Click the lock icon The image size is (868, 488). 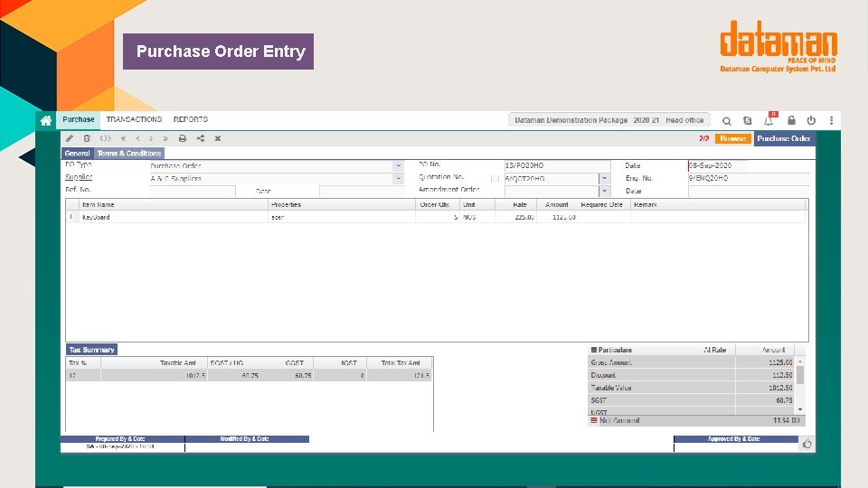[792, 120]
